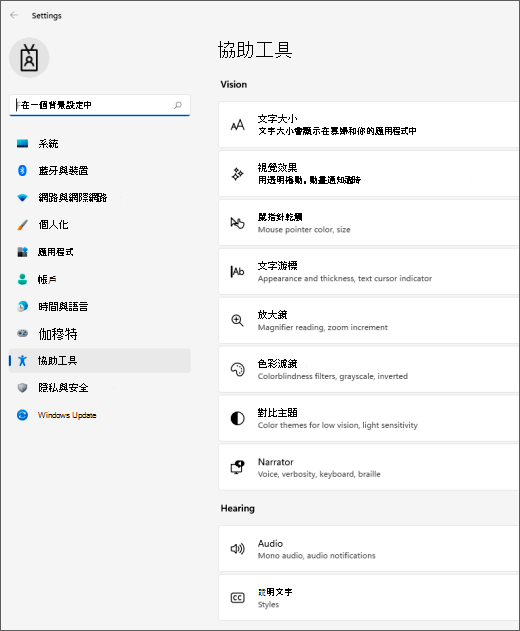520x631 pixels.
Task: Open 說明文字 captions Styles settings
Action: (x=369, y=598)
